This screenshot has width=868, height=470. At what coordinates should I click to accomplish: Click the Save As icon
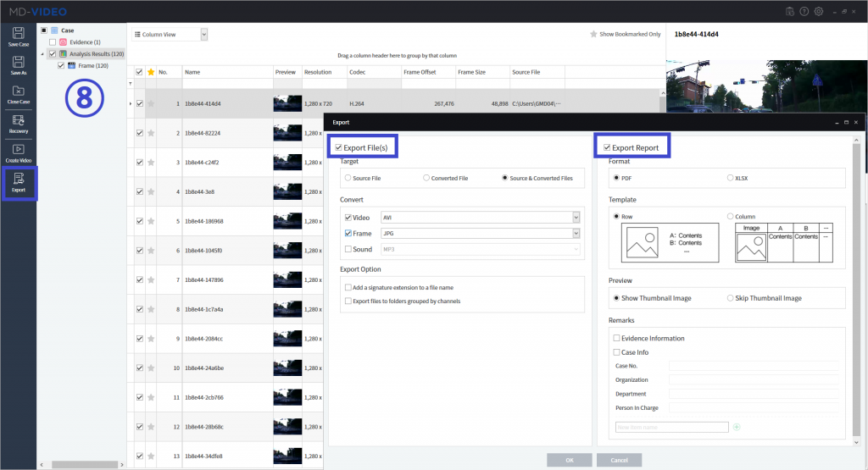pos(18,65)
